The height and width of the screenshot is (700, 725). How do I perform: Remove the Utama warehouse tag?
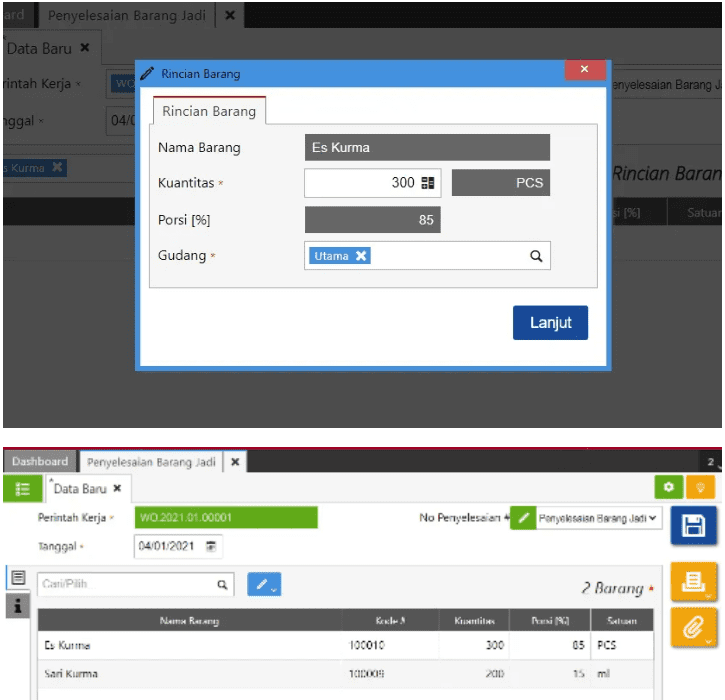click(361, 256)
